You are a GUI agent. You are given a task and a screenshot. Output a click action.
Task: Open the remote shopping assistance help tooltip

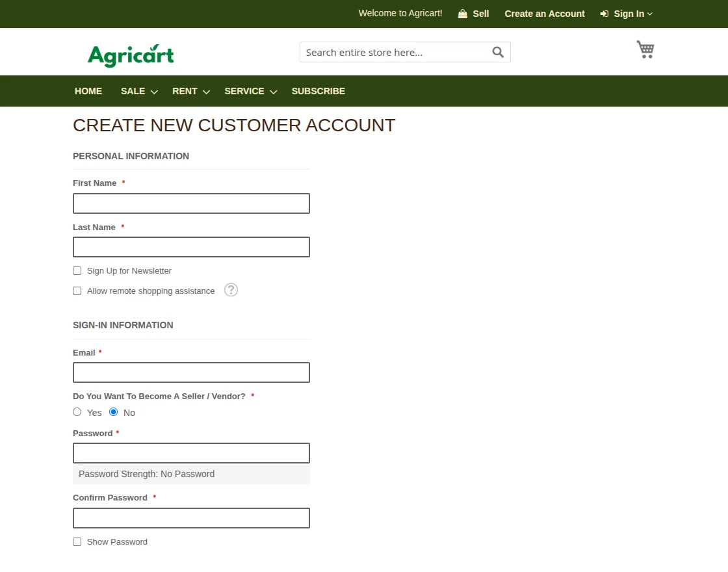(231, 290)
